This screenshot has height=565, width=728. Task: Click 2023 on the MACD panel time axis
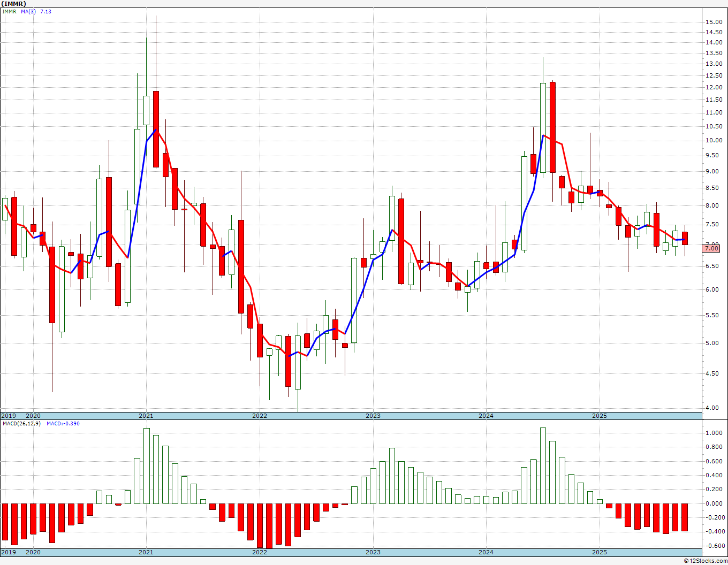(373, 552)
